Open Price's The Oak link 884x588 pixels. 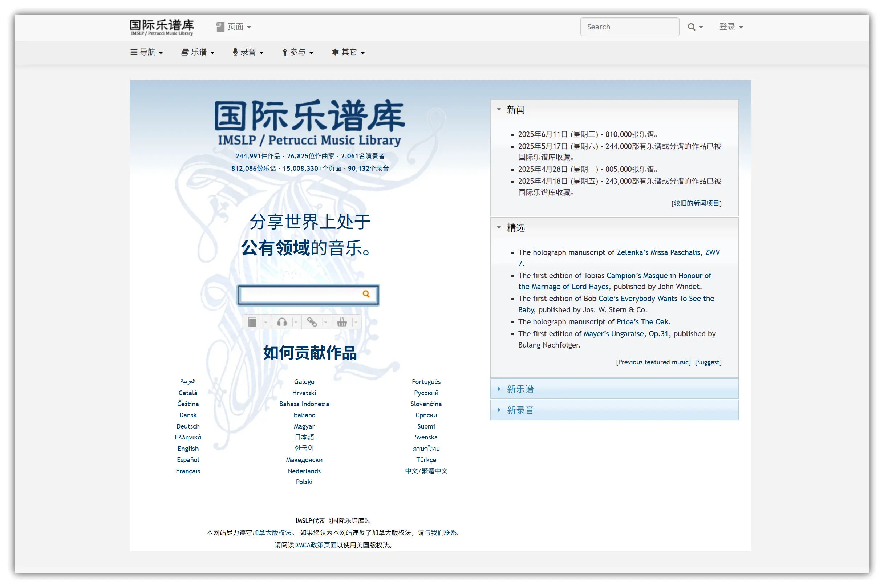642,322
